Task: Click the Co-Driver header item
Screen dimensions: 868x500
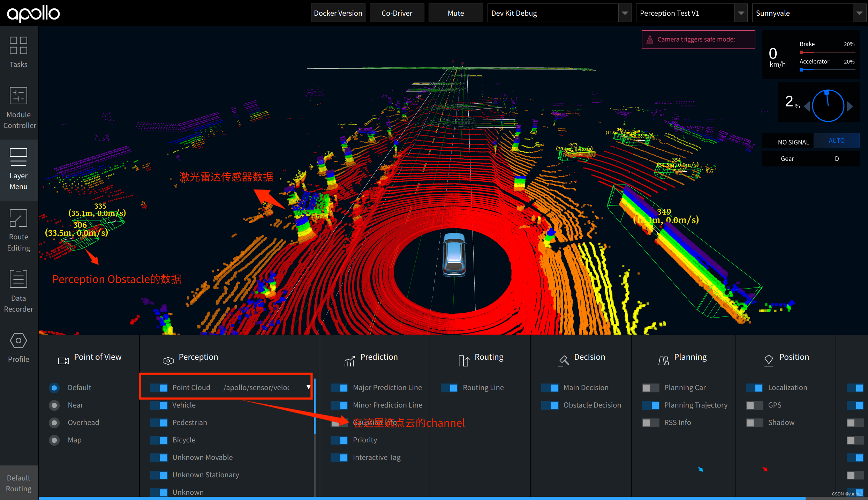Action: click(x=397, y=13)
